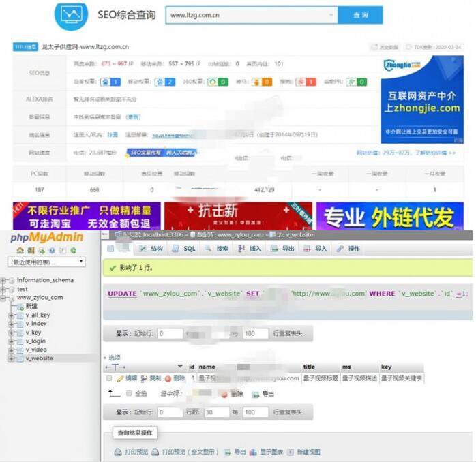This screenshot has width=476, height=462.
Task: Tick the 全选 checkbox
Action: coord(129,393)
